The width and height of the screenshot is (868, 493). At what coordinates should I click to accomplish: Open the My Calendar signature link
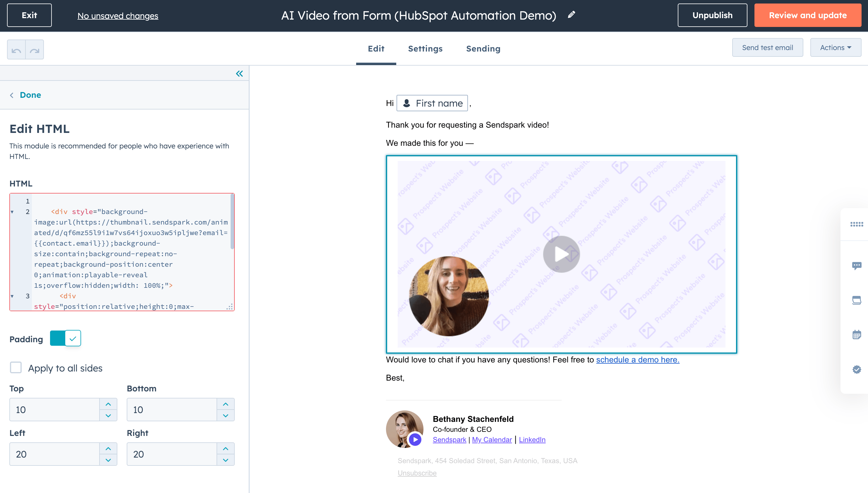pyautogui.click(x=492, y=439)
